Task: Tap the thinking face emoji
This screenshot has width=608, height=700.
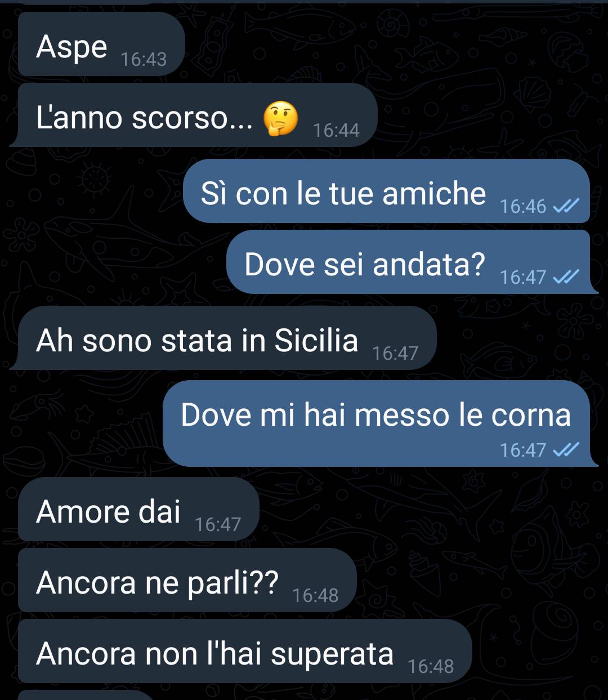Action: click(x=280, y=118)
